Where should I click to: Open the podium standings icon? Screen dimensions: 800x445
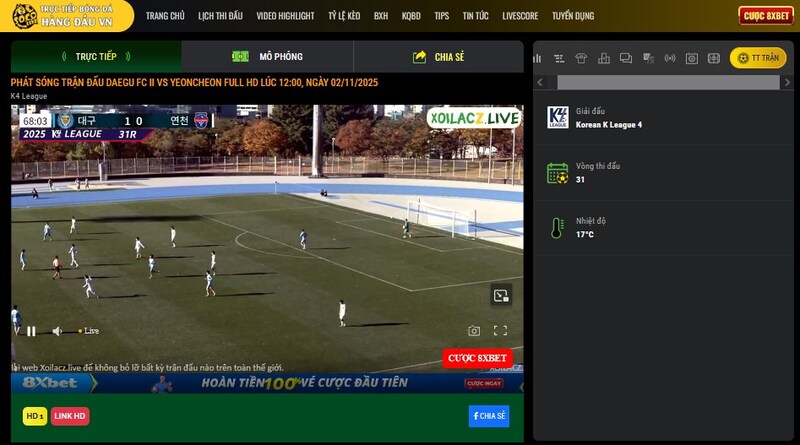[603, 59]
